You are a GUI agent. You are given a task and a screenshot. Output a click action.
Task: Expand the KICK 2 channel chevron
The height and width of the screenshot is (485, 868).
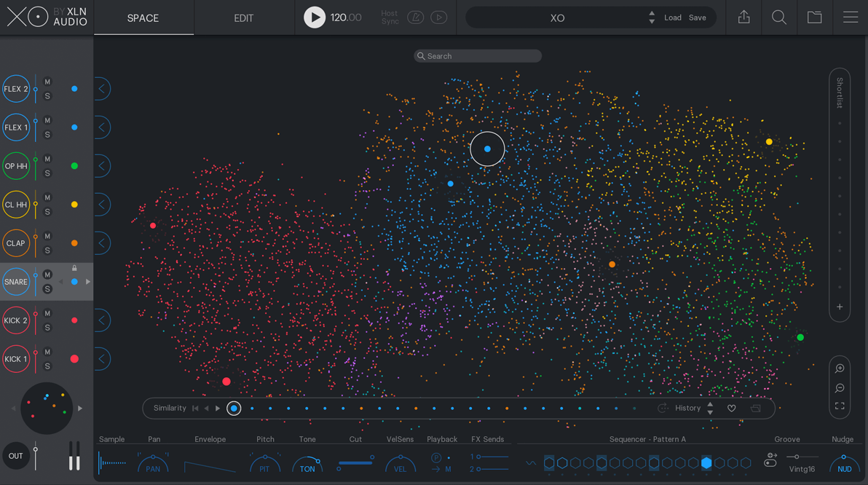(x=102, y=320)
